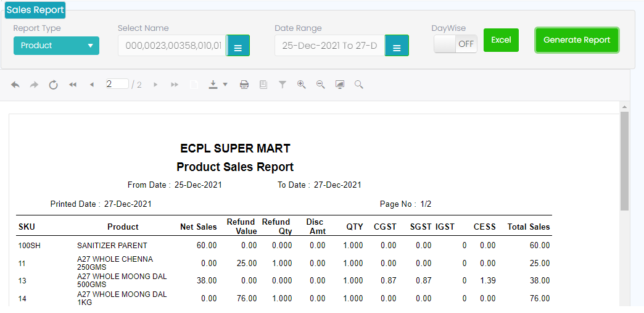Click the filter funnel icon

(x=282, y=85)
